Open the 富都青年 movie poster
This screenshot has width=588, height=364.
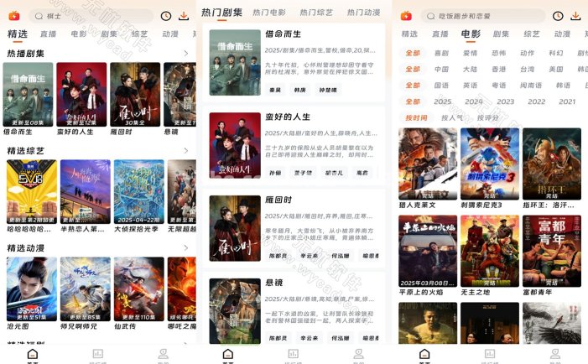pyautogui.click(x=552, y=251)
